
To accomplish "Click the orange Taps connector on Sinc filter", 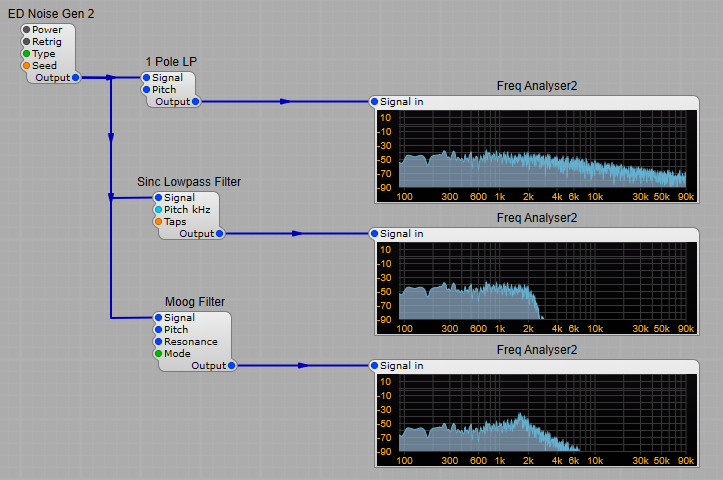I will pos(159,222).
